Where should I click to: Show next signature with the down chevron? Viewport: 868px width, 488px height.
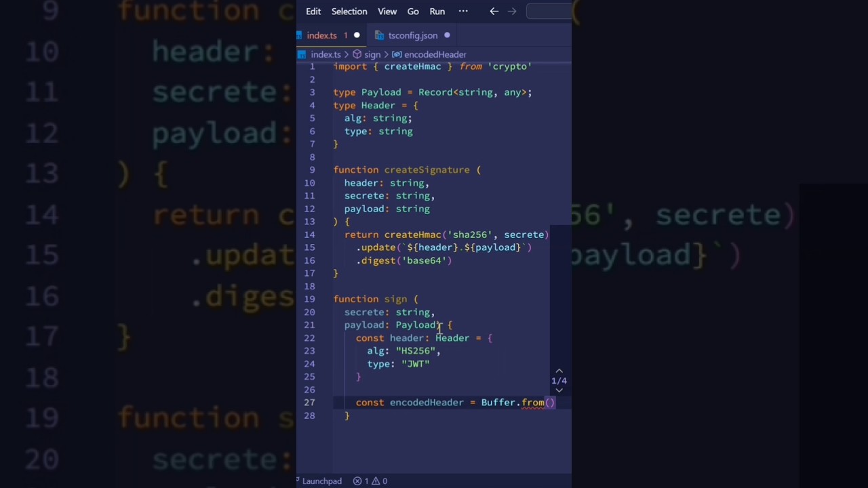pos(559,390)
